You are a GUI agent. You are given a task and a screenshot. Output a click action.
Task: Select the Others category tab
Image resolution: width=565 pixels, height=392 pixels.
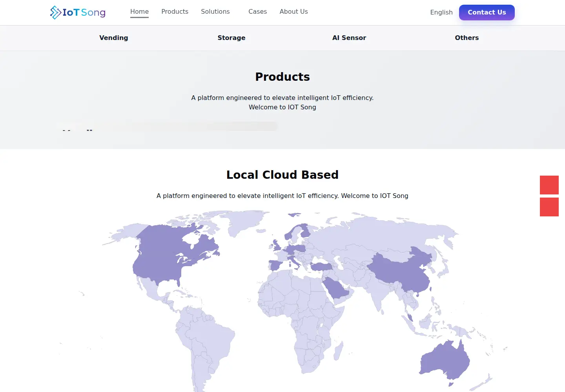point(467,38)
